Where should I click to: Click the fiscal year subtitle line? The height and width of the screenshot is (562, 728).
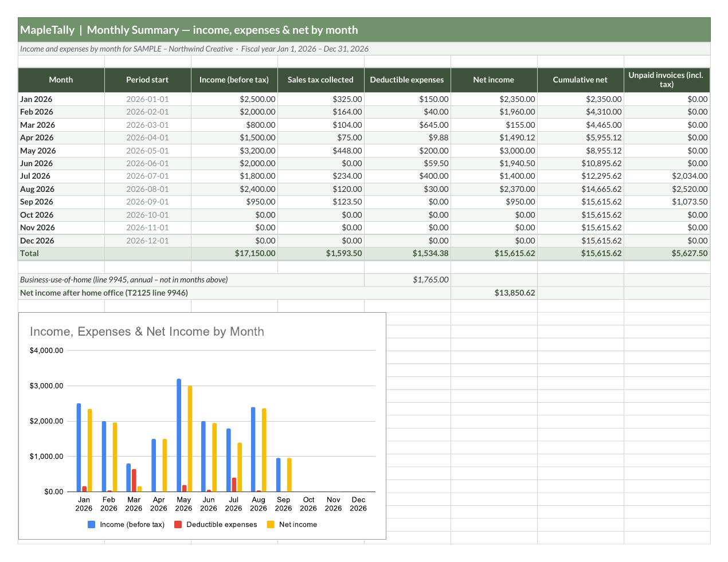coord(364,49)
